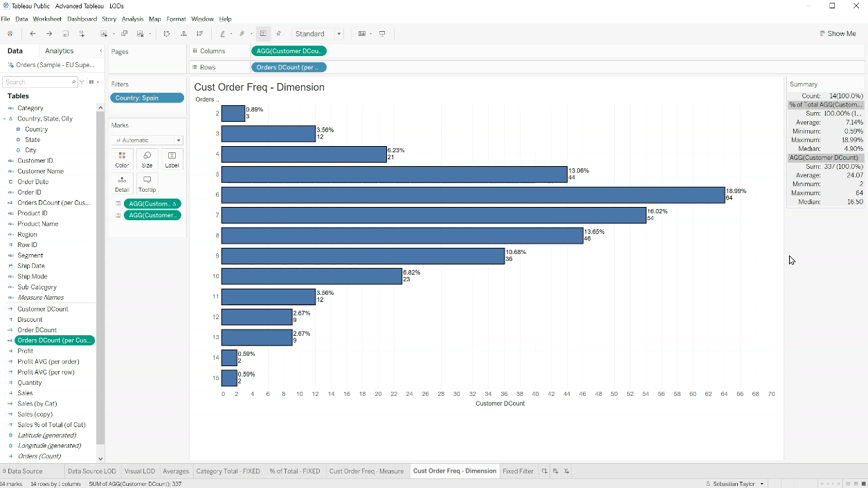Image resolution: width=868 pixels, height=488 pixels.
Task: Toggle Show Mark Labels toolbar button
Action: point(263,34)
